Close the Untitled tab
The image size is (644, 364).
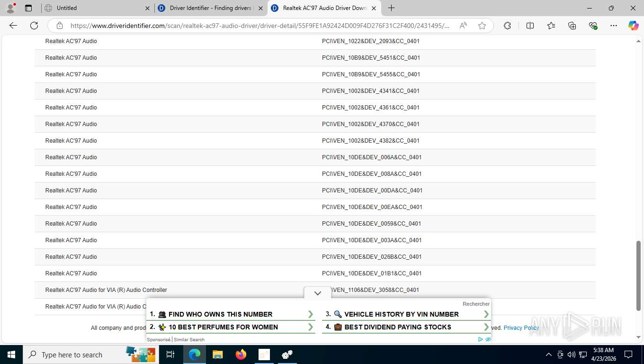pos(147,8)
